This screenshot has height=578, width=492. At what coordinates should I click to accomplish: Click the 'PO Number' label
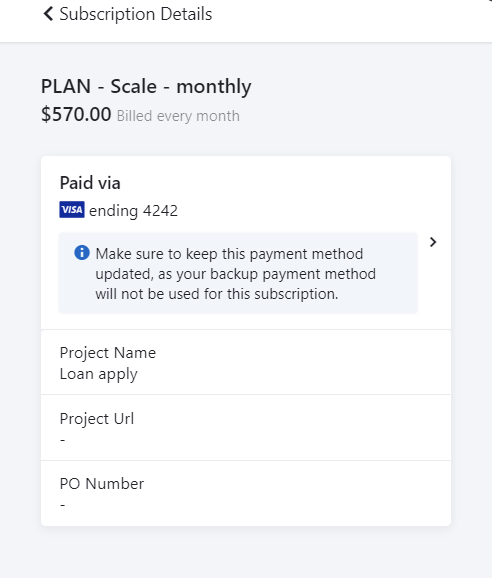(x=102, y=484)
